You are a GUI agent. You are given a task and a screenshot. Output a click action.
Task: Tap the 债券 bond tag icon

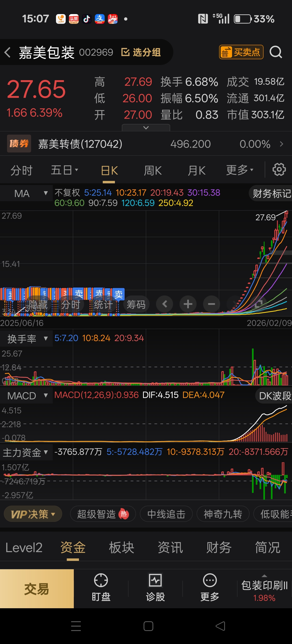coord(19,144)
